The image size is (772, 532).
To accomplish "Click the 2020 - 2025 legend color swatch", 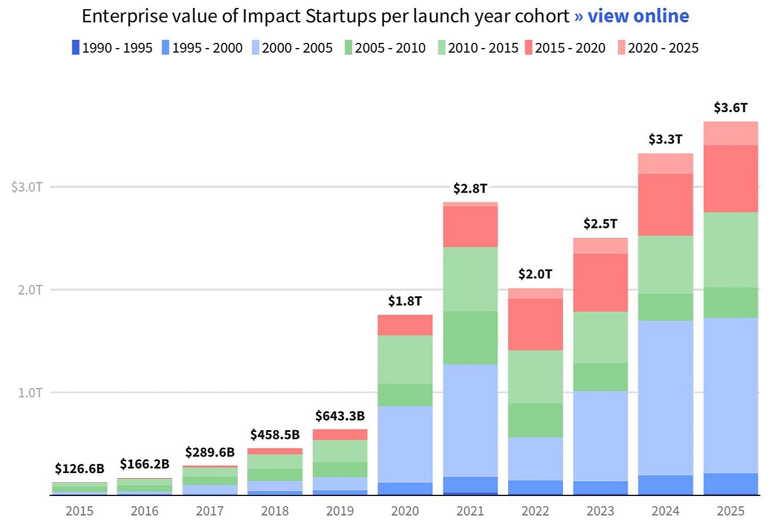I will pos(621,47).
